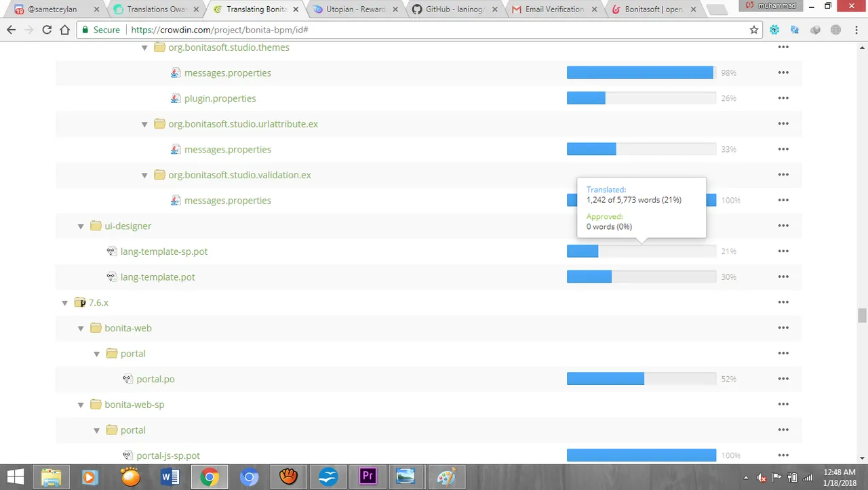
Task: Open lang-template.pot file
Action: (x=158, y=277)
